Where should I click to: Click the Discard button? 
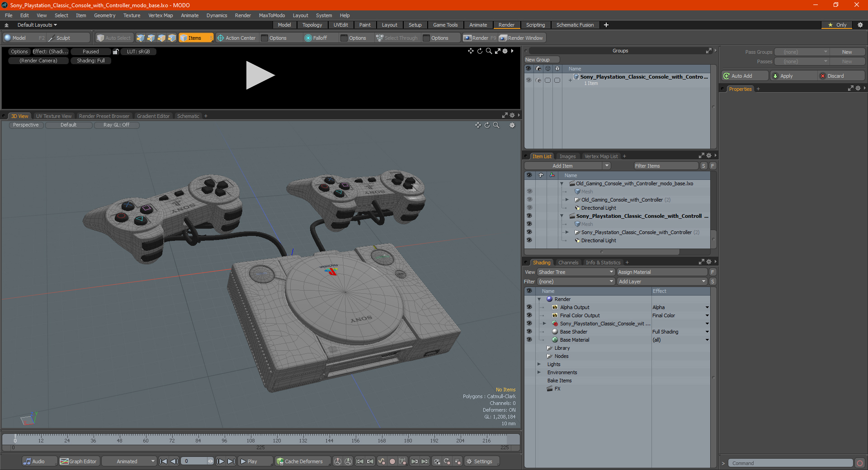point(841,76)
